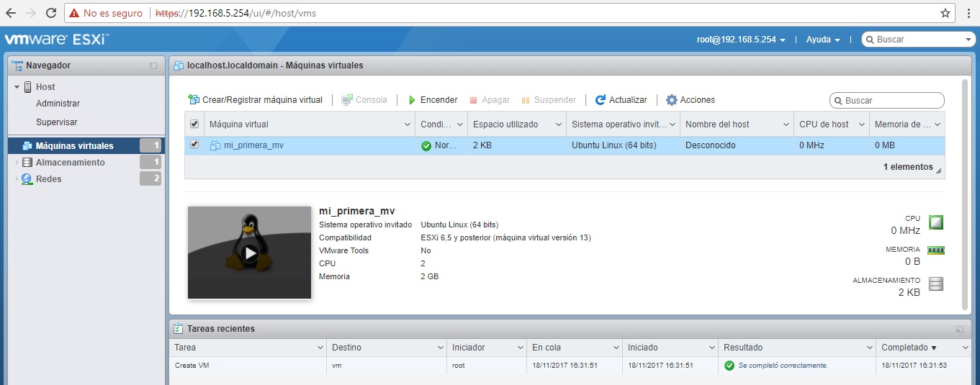This screenshot has width=980, height=385.
Task: Open Nombre del host column dropdown
Action: pos(786,124)
